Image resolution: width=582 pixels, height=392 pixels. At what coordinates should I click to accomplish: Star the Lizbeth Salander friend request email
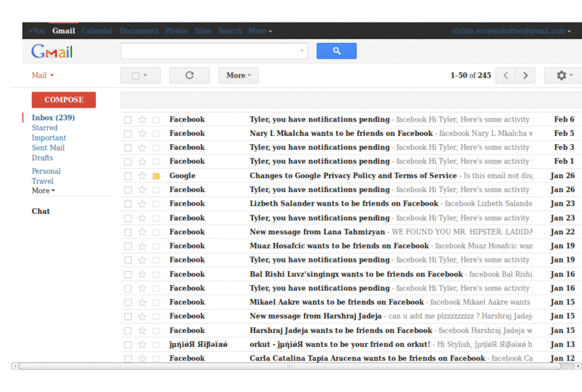point(142,204)
